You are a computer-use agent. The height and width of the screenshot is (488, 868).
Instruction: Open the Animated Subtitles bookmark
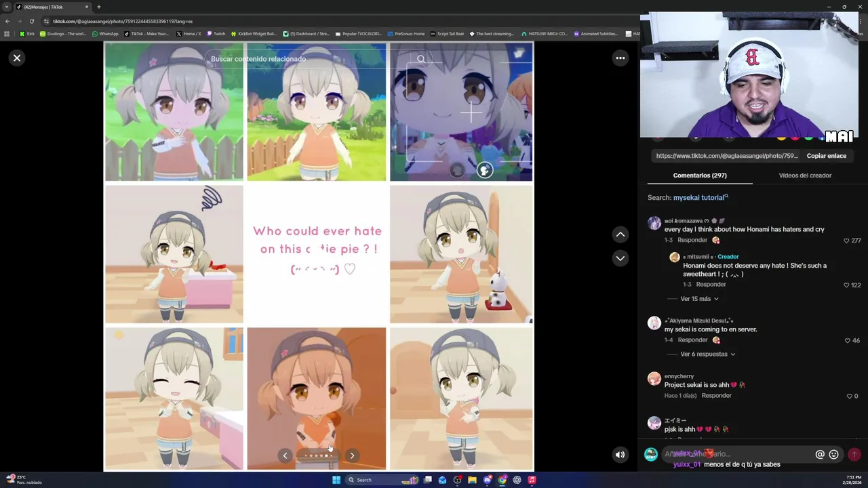596,34
